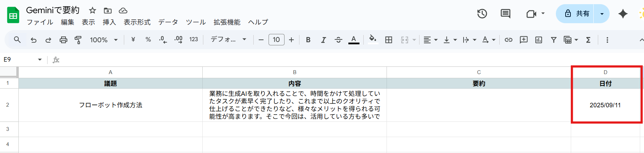Open the 表示形式 menu
Viewport: 644px width, 153px height.
point(137,22)
